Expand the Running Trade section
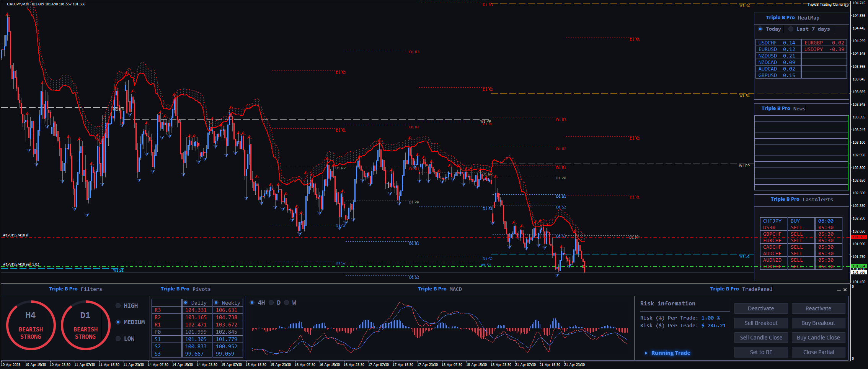868x369 pixels. click(646, 353)
